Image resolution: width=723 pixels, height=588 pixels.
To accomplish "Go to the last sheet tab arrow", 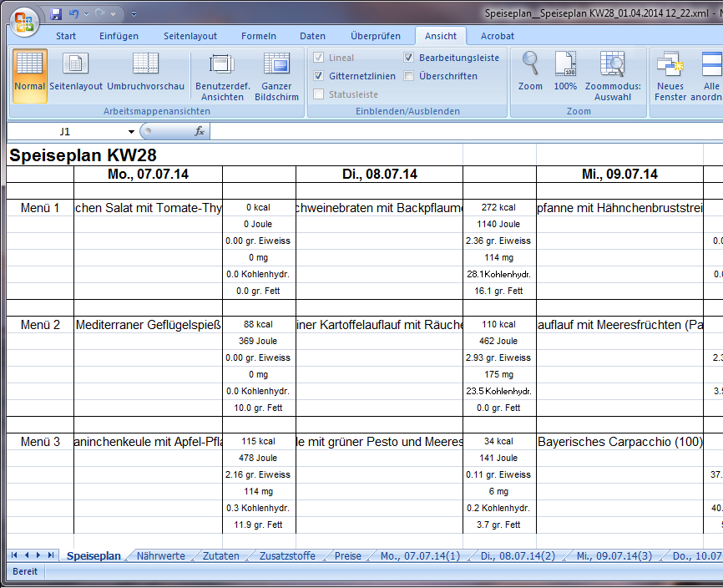I will point(51,555).
